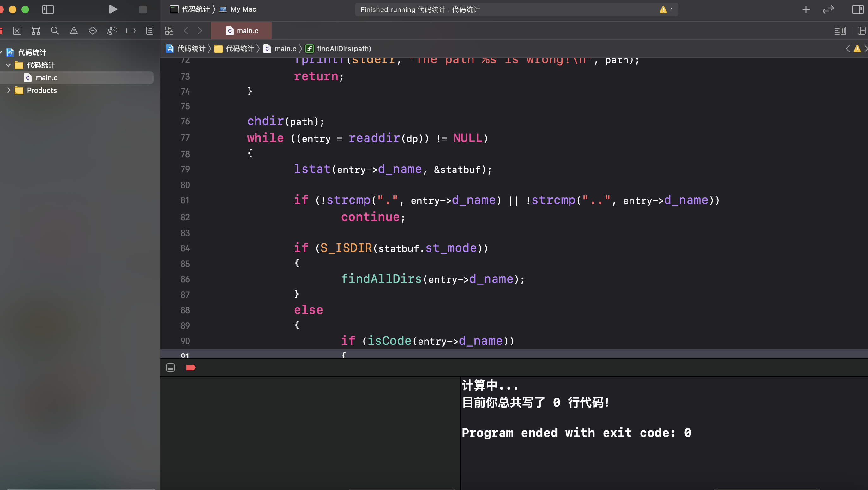Go forward in editor history
868x490 pixels.
pos(200,31)
